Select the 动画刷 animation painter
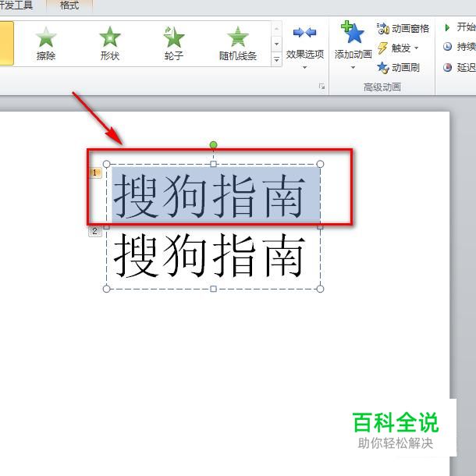 (x=398, y=67)
